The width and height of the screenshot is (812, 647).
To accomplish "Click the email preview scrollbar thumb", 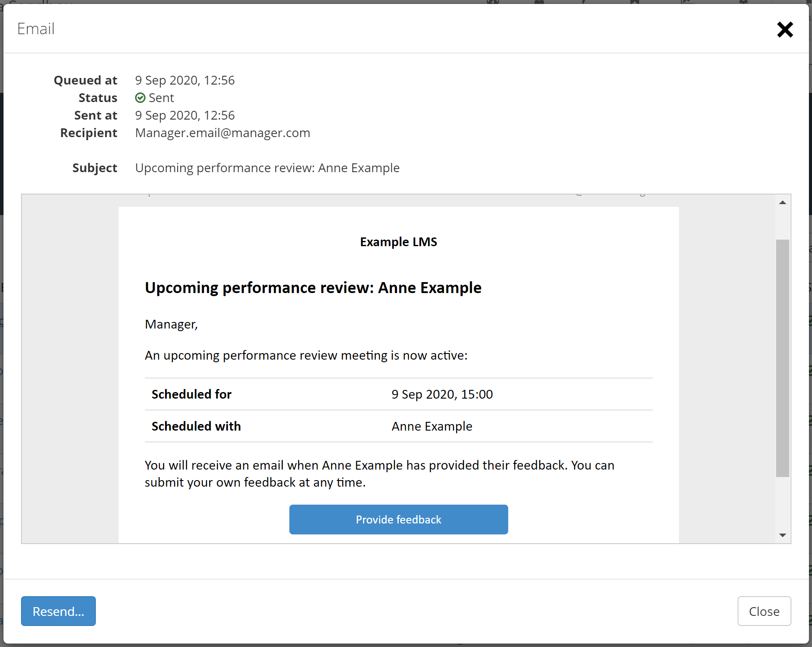I will pos(783,357).
